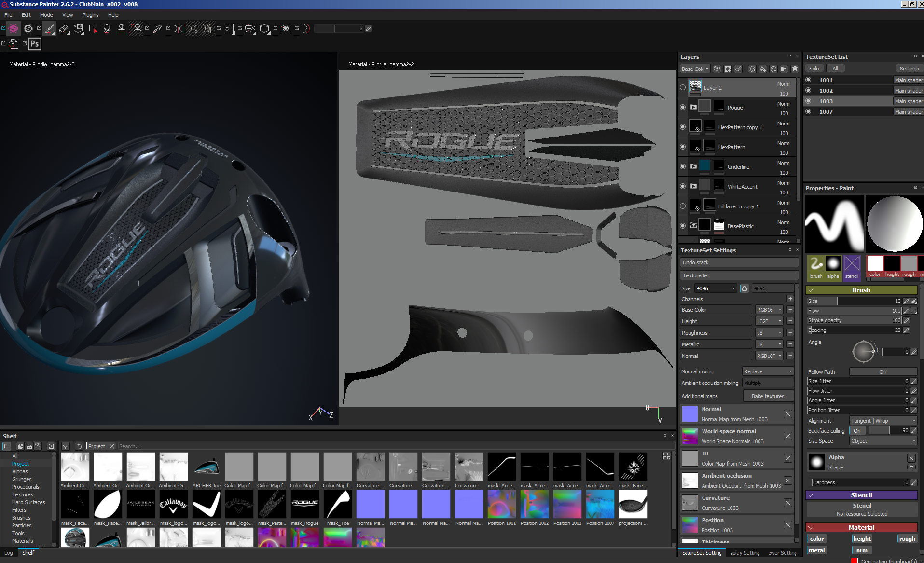This screenshot has width=924, height=563.
Task: Delete the selected layer with trash icon
Action: [795, 69]
